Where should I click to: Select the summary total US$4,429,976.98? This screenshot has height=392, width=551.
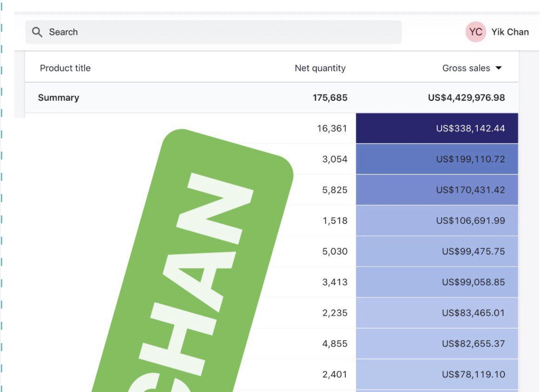point(466,98)
